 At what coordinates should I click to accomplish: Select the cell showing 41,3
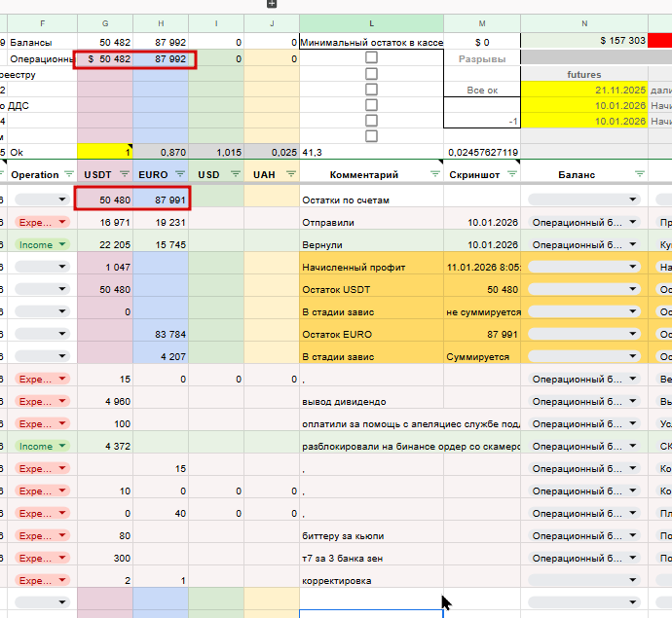pyautogui.click(x=371, y=152)
